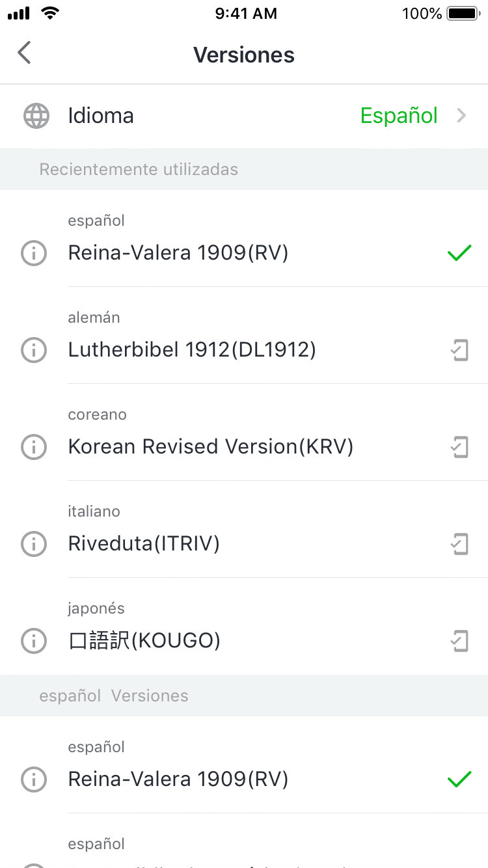Download the Lutherbibel 1912 version
Image resolution: width=488 pixels, height=868 pixels.
tap(459, 350)
